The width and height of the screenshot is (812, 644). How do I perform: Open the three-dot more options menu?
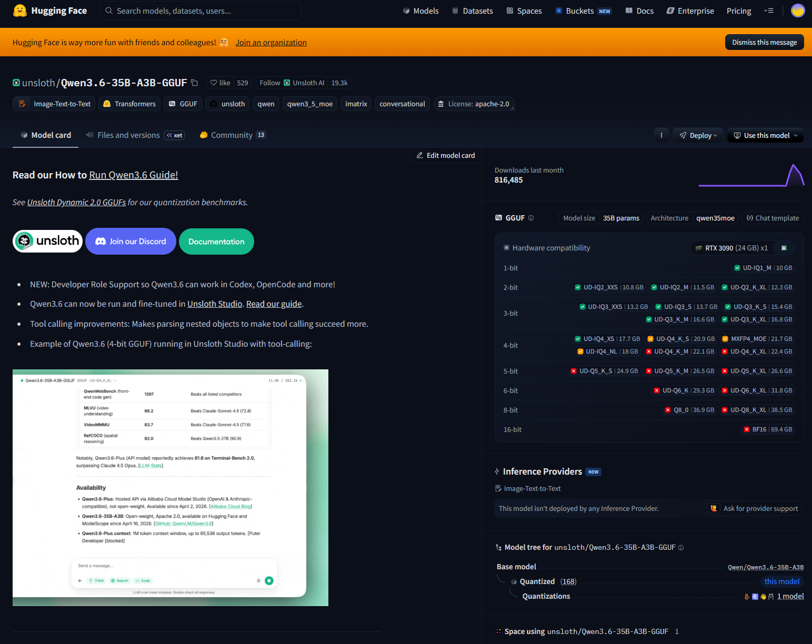(x=661, y=135)
